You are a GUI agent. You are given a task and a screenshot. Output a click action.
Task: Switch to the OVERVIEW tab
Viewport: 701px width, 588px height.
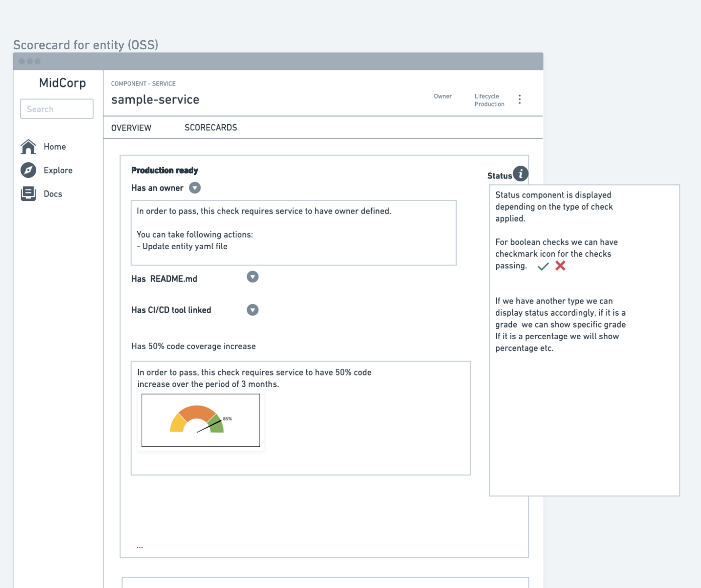point(131,128)
